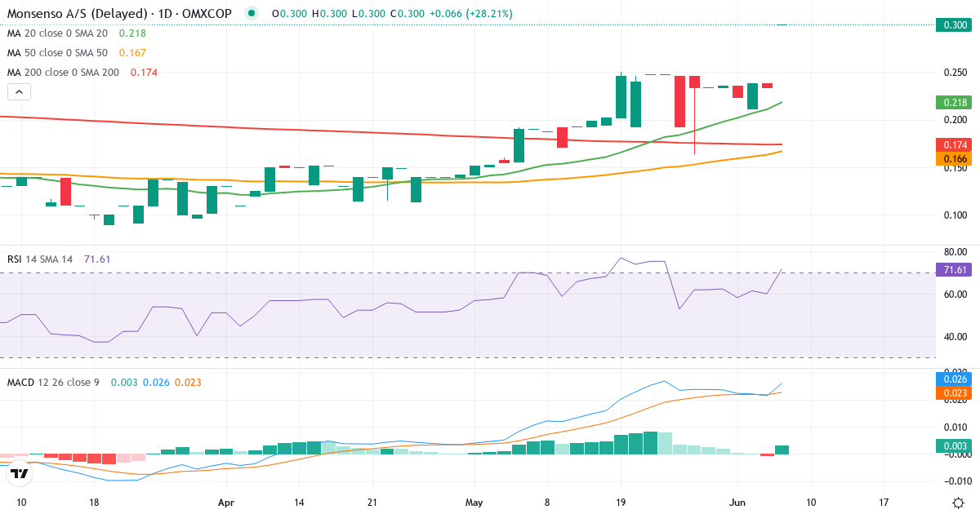The width and height of the screenshot is (980, 514).
Task: Open chart settings via the gear icon
Action: [957, 502]
